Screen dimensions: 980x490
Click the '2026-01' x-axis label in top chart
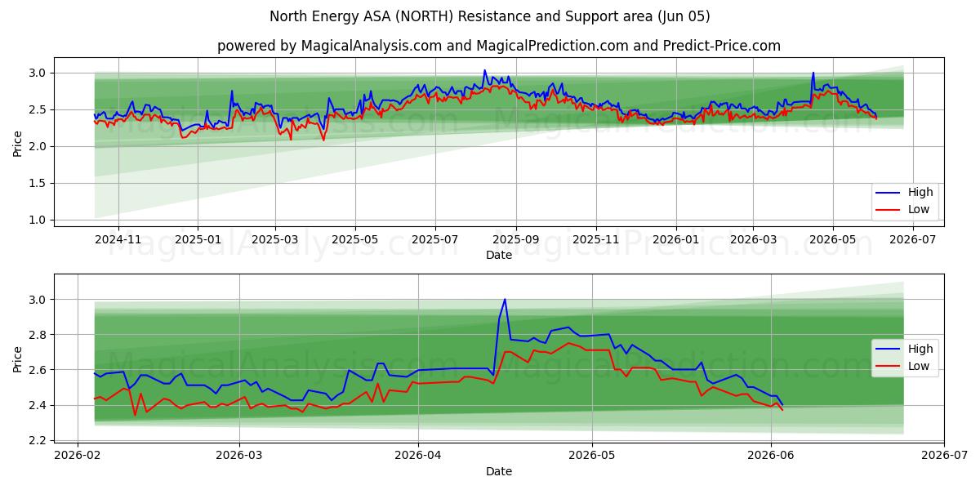[676, 239]
